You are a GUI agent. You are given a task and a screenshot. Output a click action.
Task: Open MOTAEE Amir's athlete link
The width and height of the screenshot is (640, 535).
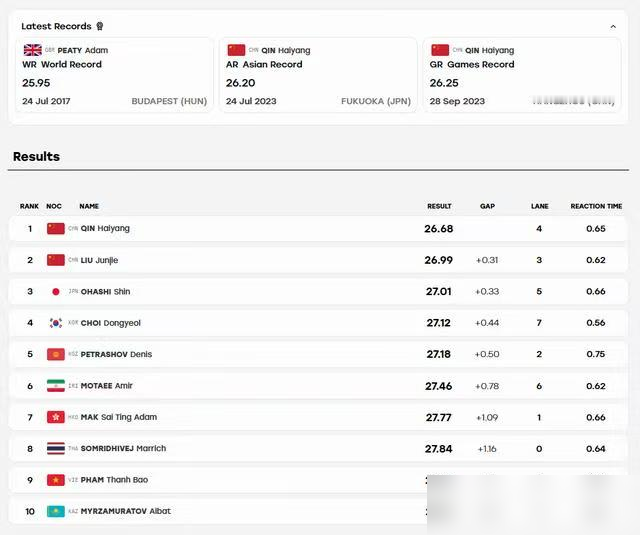(x=107, y=386)
